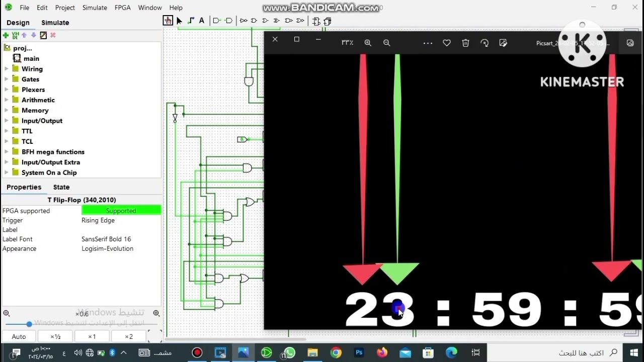Select the Poke (hand) tool
The height and width of the screenshot is (362, 644).
coord(168,21)
